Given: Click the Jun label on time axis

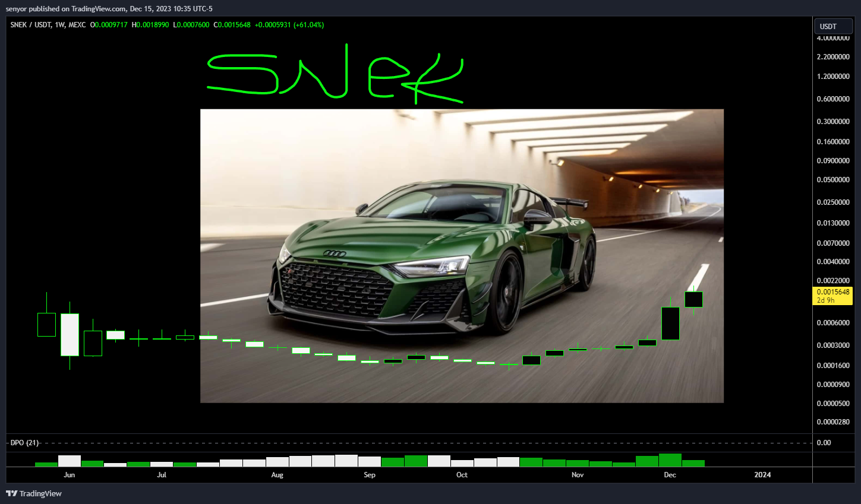Looking at the screenshot, I should (x=70, y=475).
